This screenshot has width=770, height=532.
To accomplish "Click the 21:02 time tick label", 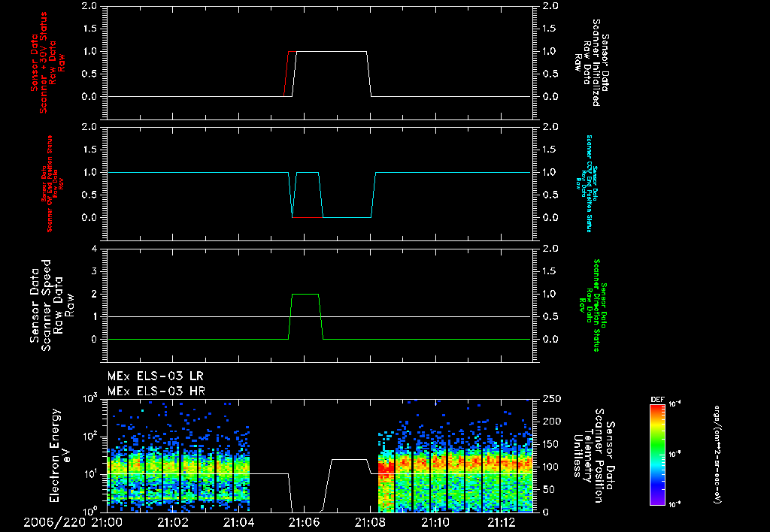I will [x=172, y=523].
